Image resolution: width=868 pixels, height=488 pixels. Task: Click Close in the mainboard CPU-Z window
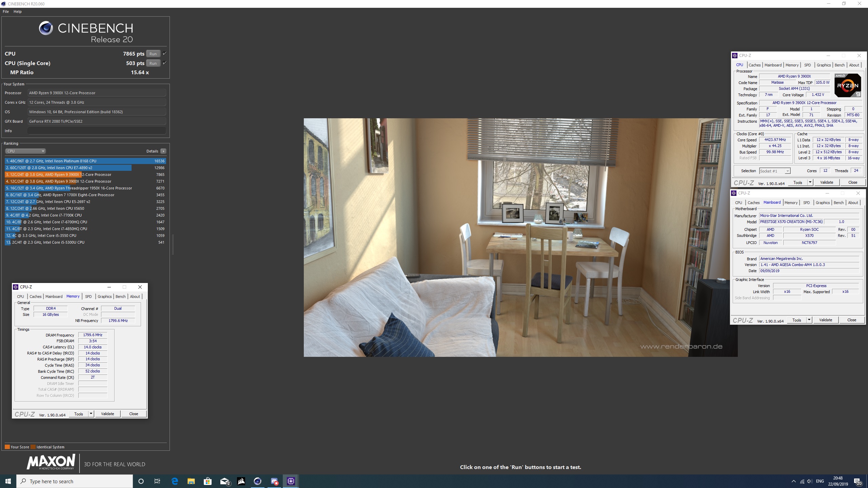[x=851, y=320]
